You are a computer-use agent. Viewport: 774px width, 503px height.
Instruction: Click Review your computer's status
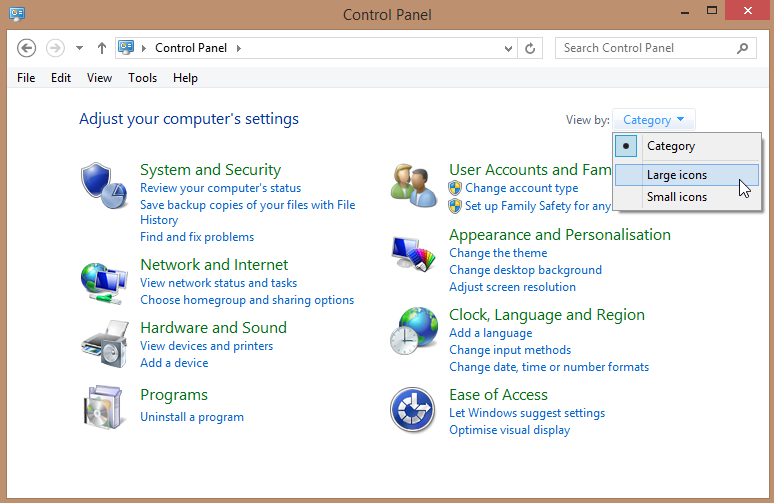coord(221,188)
